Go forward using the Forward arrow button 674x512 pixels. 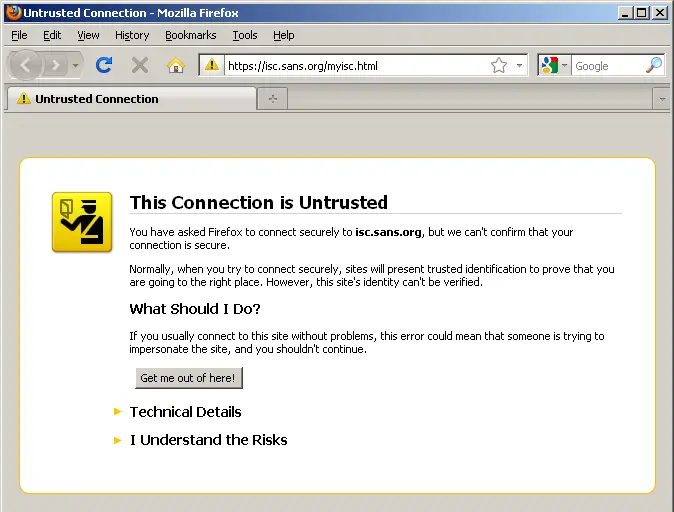coord(55,65)
